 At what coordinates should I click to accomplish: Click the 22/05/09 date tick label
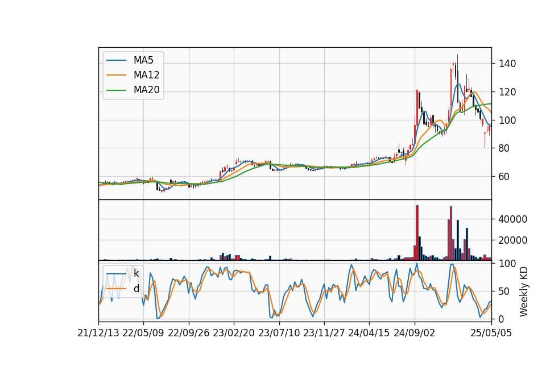tap(143, 333)
